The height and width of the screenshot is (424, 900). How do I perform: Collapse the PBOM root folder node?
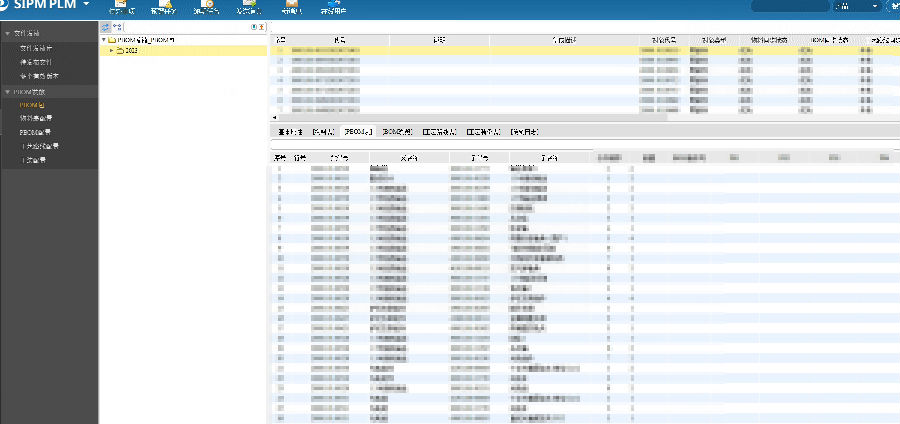[x=104, y=40]
